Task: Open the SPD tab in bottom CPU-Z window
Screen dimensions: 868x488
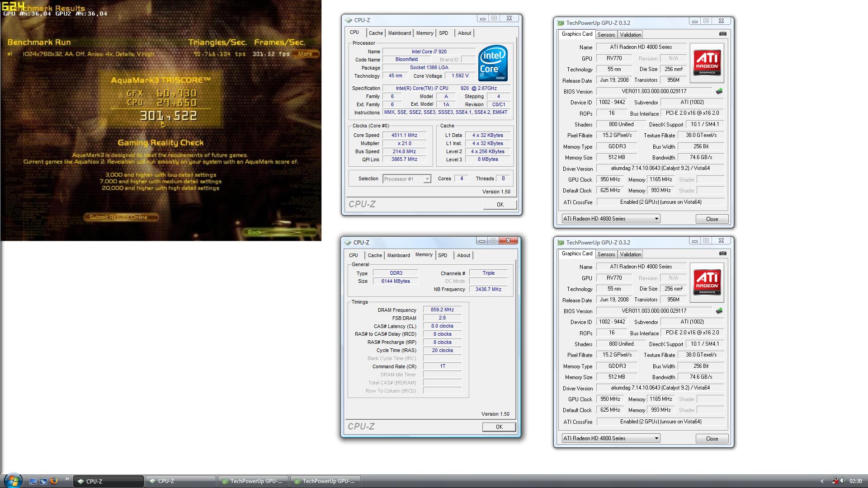Action: (443, 255)
